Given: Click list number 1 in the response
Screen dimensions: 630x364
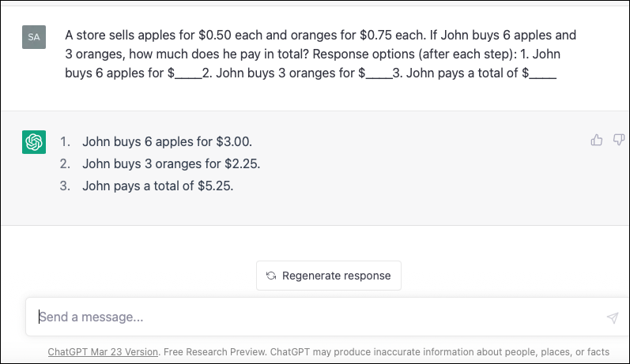Looking at the screenshot, I should click(65, 141).
